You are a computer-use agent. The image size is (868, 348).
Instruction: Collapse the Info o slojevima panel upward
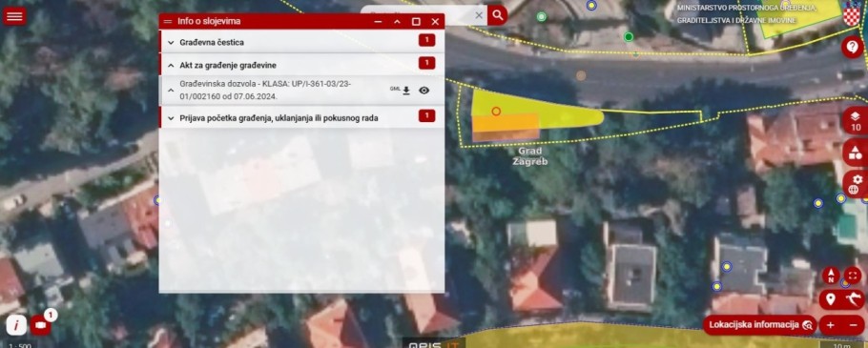[x=397, y=22]
